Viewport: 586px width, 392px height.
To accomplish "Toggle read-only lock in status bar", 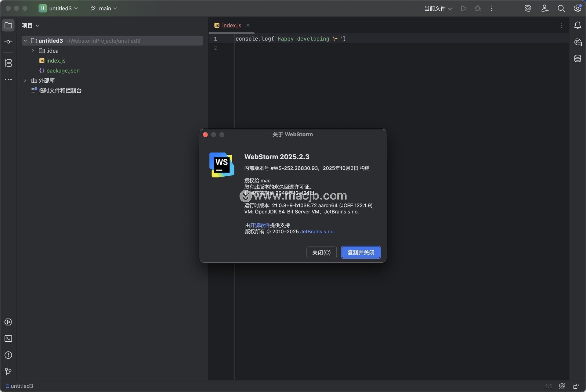I will point(576,386).
